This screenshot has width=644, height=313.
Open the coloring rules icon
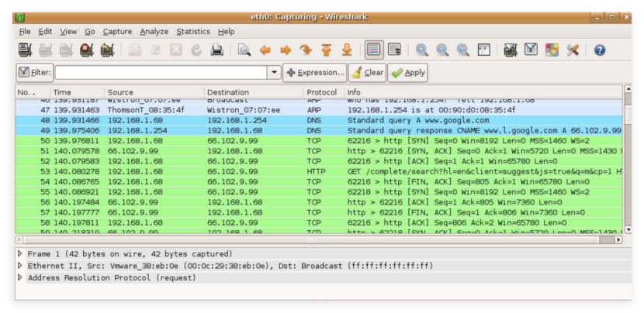(552, 50)
